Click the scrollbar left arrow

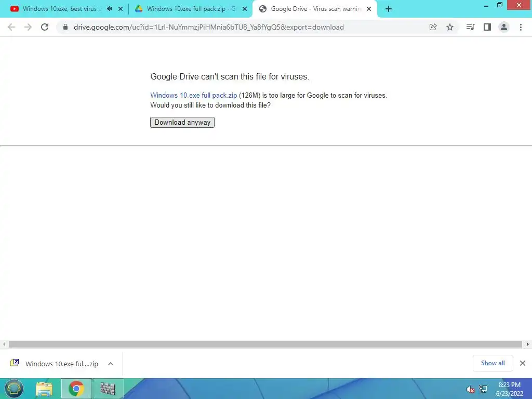[x=4, y=344]
